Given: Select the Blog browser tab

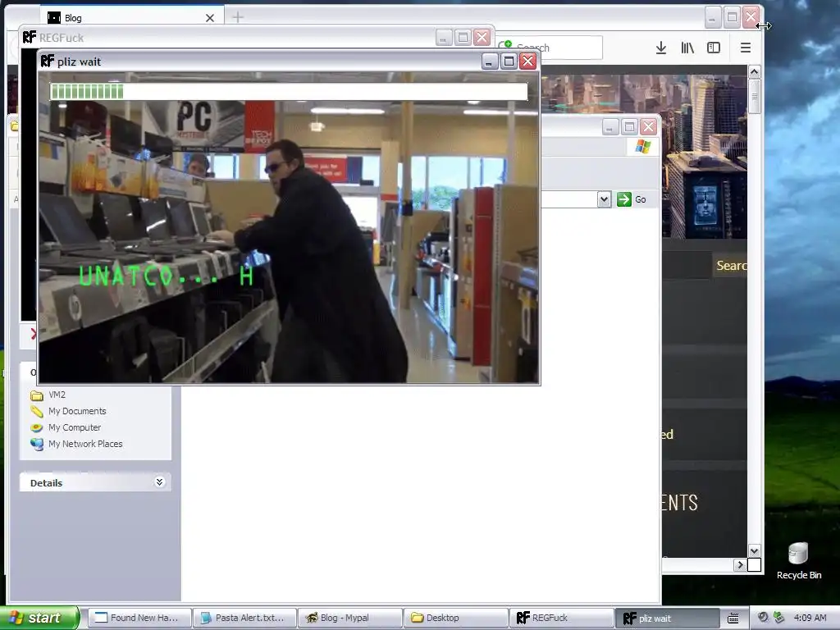Looking at the screenshot, I should (x=131, y=18).
